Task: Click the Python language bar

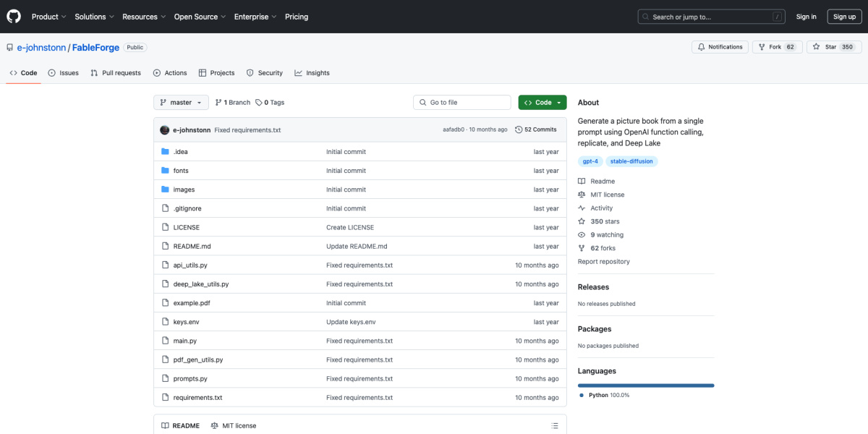Action: [645, 386]
